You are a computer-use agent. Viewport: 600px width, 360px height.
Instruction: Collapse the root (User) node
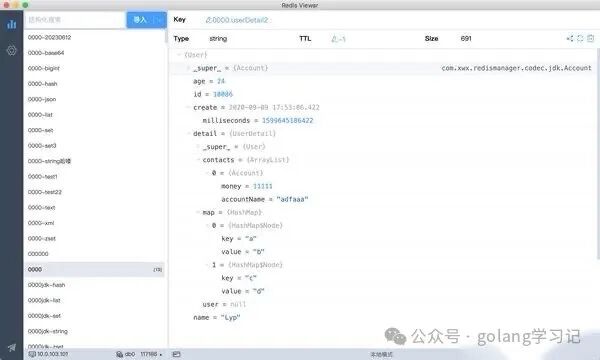coord(179,55)
